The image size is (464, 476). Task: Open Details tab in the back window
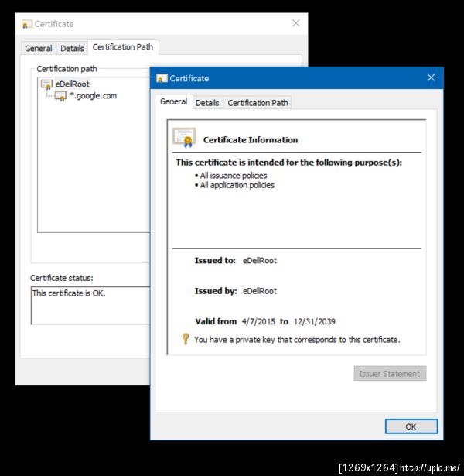click(72, 48)
